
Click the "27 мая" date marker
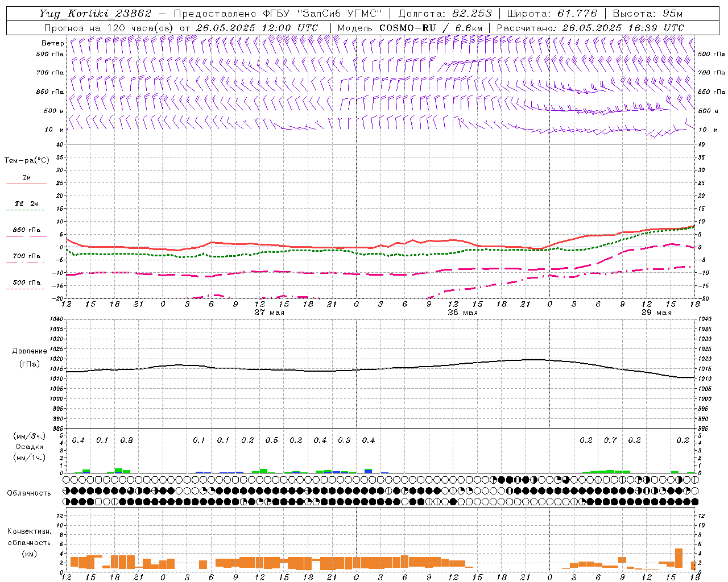pyautogui.click(x=270, y=313)
